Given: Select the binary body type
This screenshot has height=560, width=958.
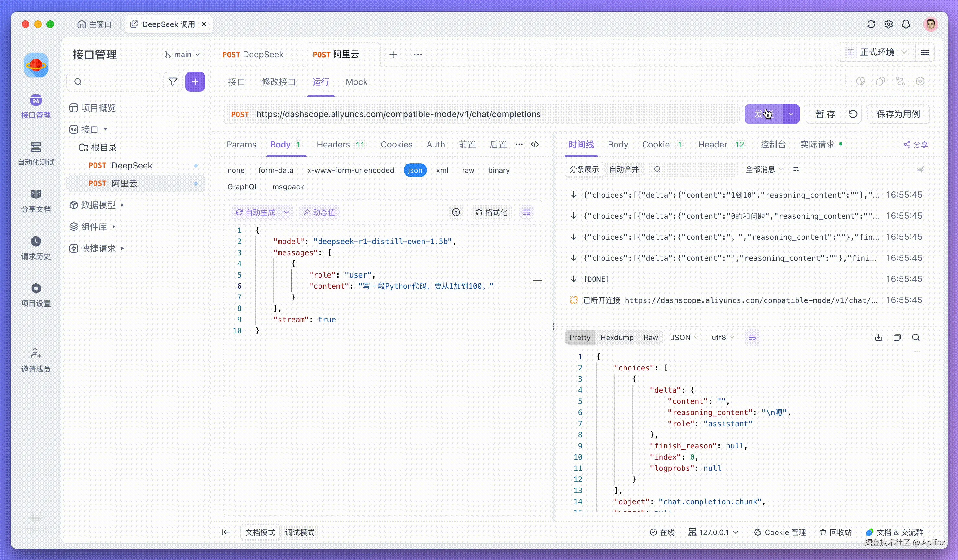Looking at the screenshot, I should tap(499, 170).
